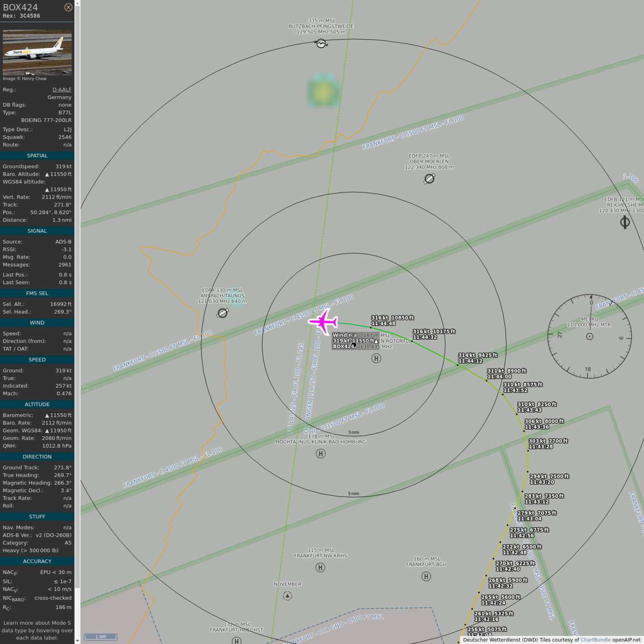Click the METRO VOR center symbol

(x=589, y=336)
